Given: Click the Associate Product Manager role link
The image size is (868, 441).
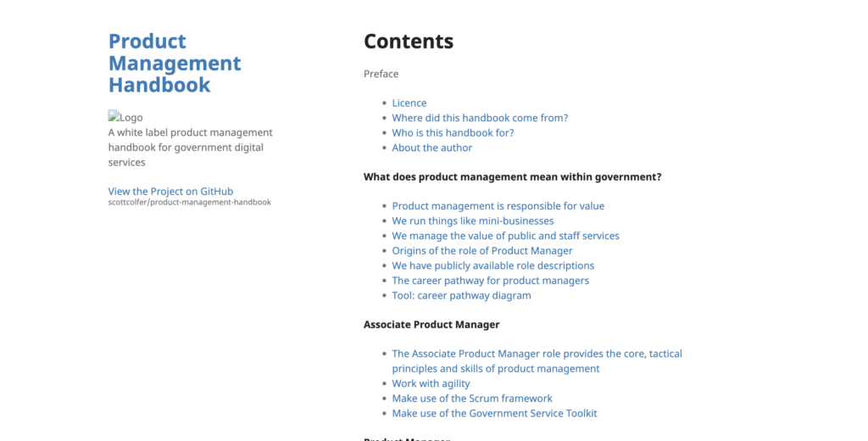Looking at the screenshot, I should 537,354.
